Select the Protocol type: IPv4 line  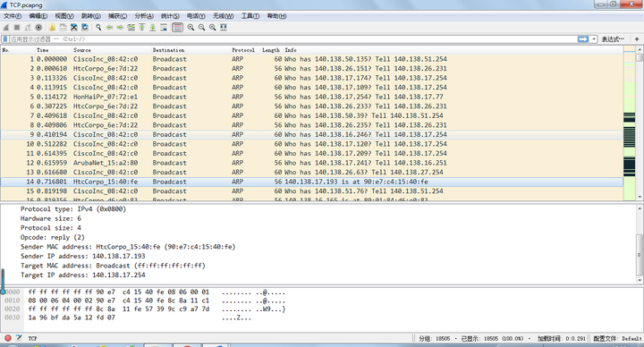(73, 209)
